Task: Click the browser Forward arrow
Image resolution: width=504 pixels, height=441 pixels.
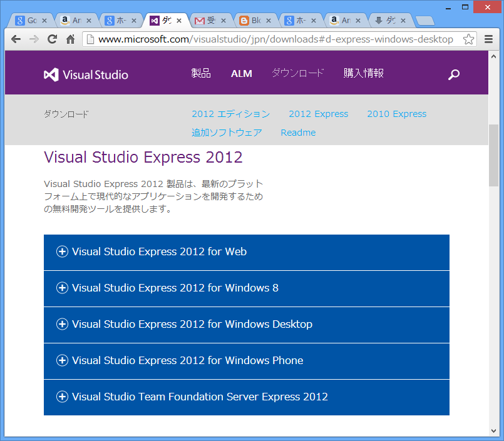Action: click(34, 39)
